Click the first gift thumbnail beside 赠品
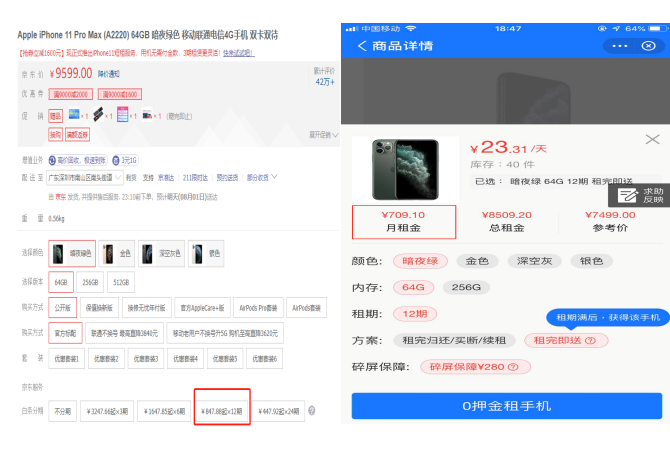 point(74,115)
